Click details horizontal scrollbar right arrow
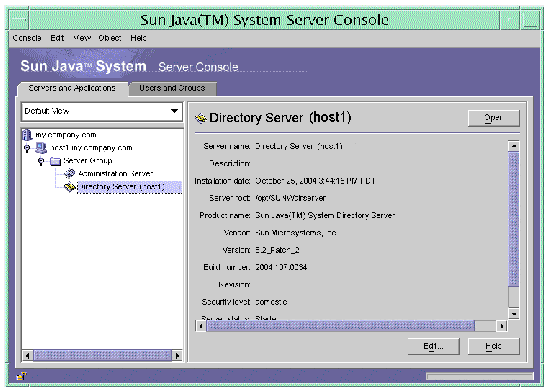Screen dimensions: 549x392 pos(502,326)
